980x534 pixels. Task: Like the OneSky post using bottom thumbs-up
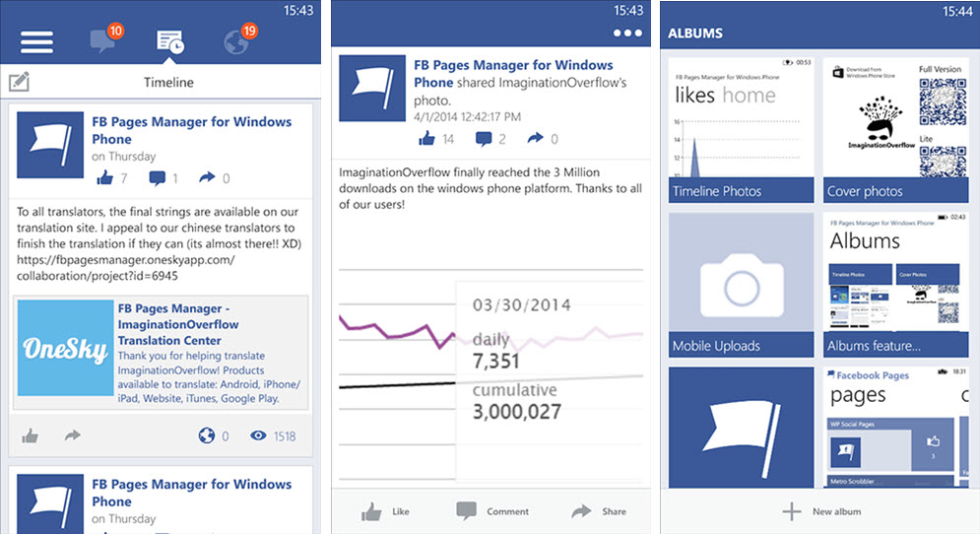(30, 435)
